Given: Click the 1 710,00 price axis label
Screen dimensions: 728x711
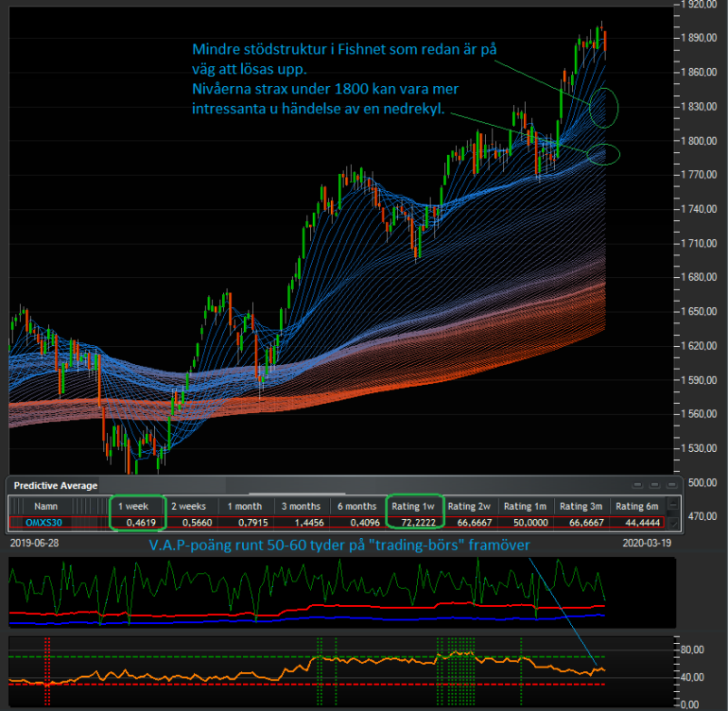Looking at the screenshot, I should pos(700,243).
